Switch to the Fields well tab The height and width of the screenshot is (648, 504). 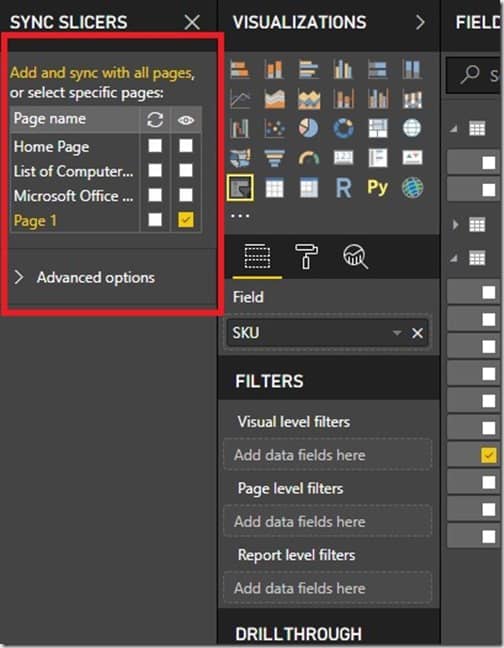[257, 256]
